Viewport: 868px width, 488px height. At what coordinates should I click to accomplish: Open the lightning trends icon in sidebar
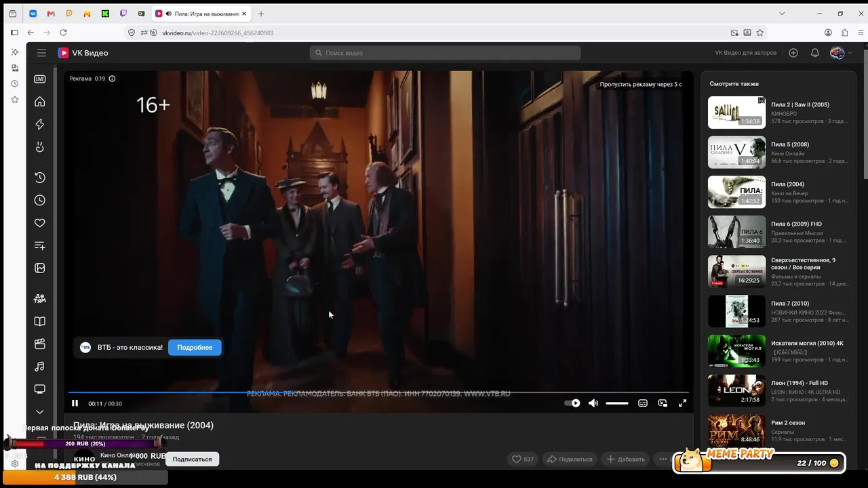click(x=40, y=124)
